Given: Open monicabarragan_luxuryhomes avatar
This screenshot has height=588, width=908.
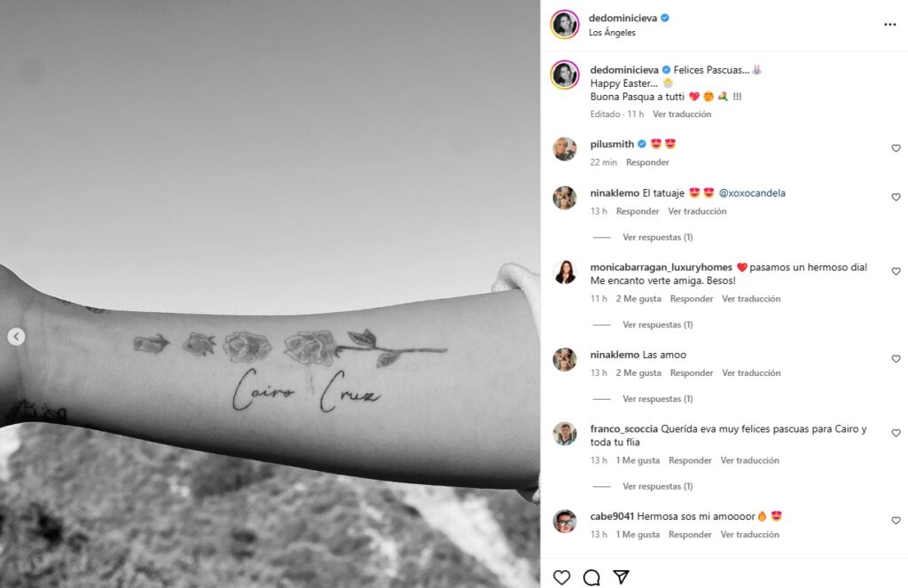Looking at the screenshot, I should tap(565, 271).
